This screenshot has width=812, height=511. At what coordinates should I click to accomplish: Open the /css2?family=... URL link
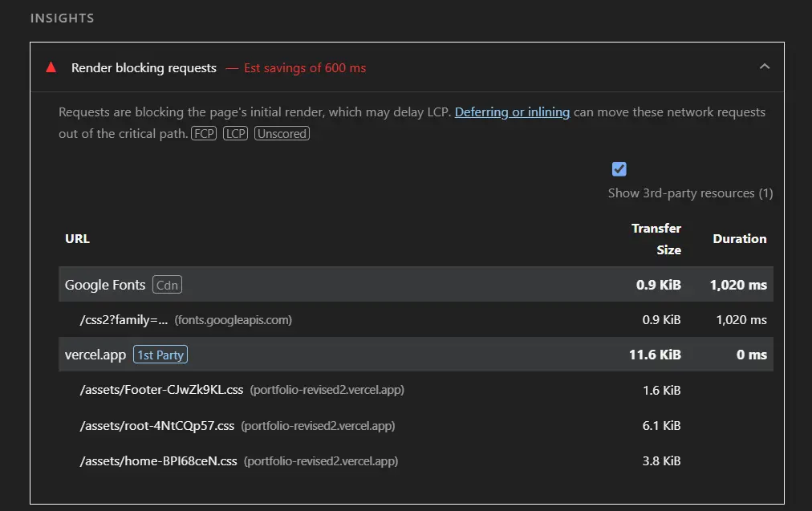(x=124, y=320)
